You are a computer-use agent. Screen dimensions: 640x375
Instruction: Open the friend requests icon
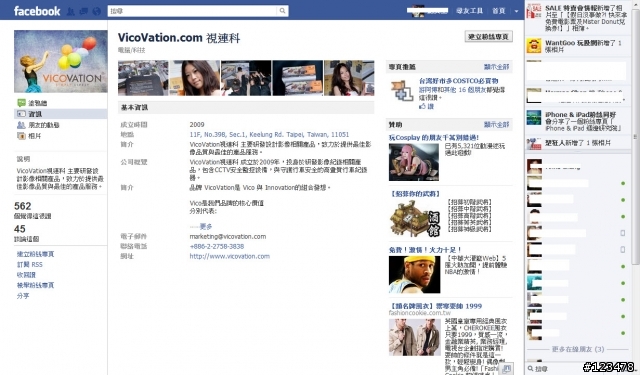71,11
